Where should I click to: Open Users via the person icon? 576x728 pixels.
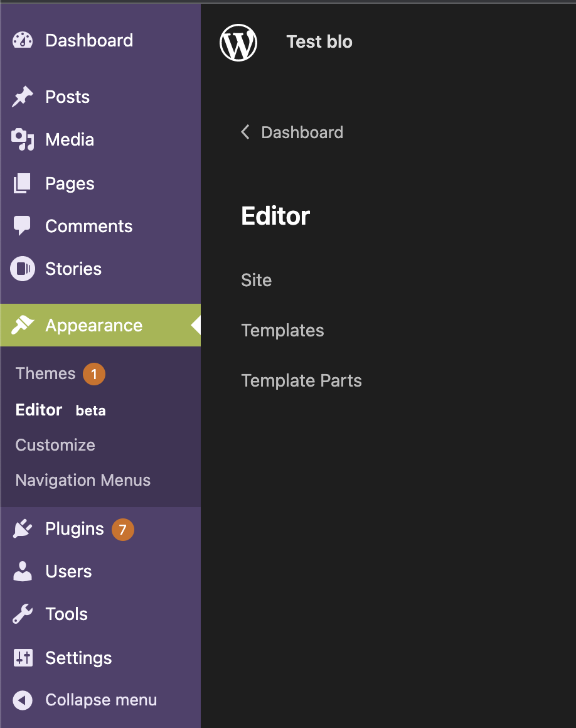pos(22,571)
